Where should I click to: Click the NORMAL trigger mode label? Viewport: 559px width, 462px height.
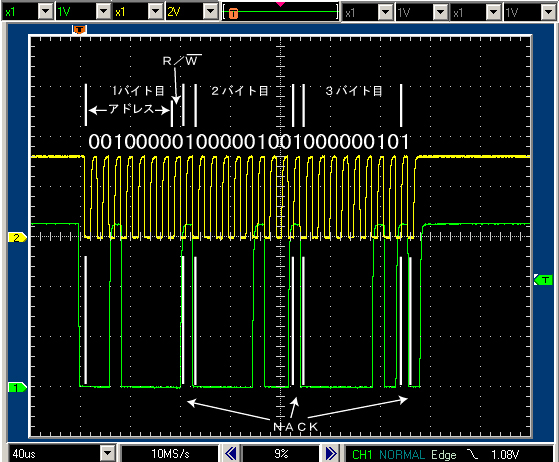[x=402, y=455]
